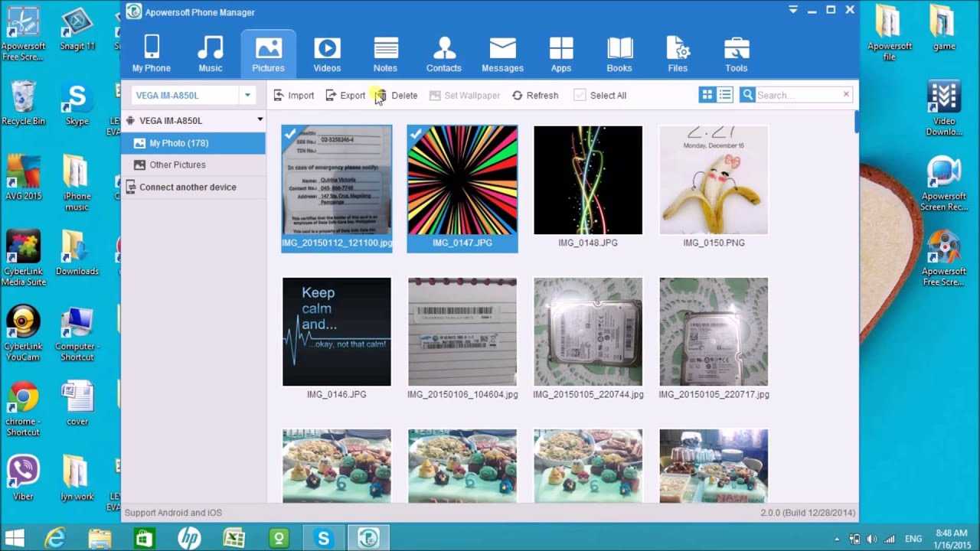Open the Music section icon
The width and height of the screenshot is (980, 551).
tap(210, 47)
